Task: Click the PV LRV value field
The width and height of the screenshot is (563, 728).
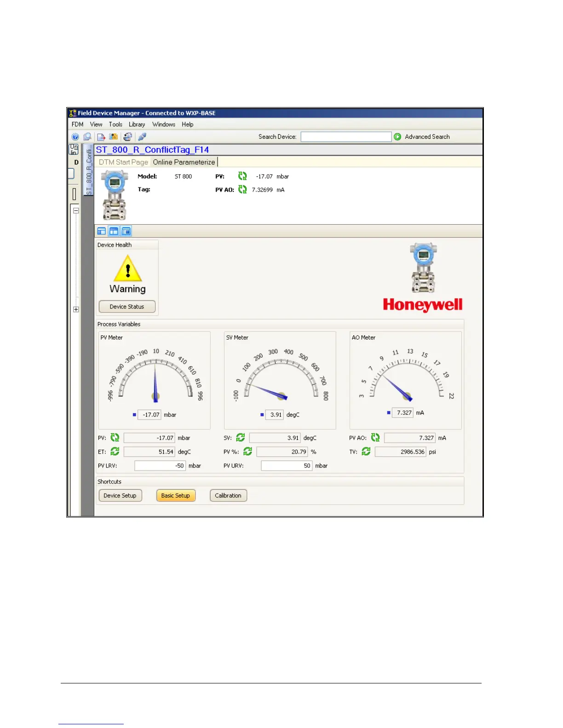Action: point(160,466)
